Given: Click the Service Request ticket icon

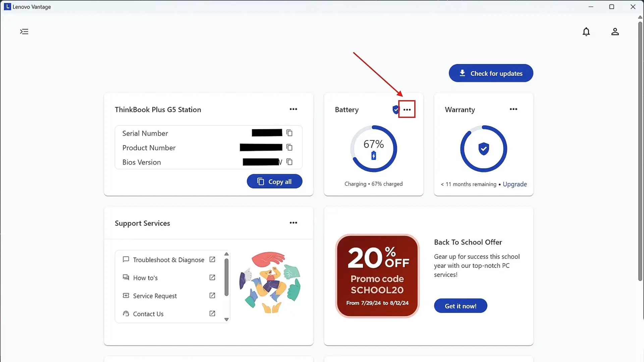Looking at the screenshot, I should click(x=126, y=296).
